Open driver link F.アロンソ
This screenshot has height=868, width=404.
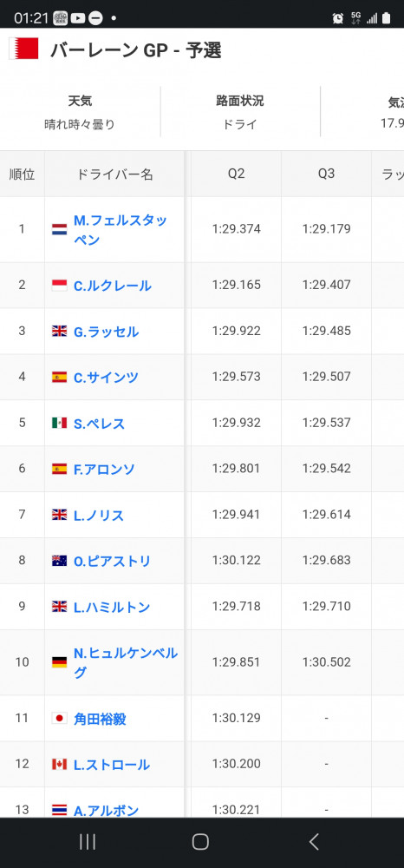(x=104, y=470)
